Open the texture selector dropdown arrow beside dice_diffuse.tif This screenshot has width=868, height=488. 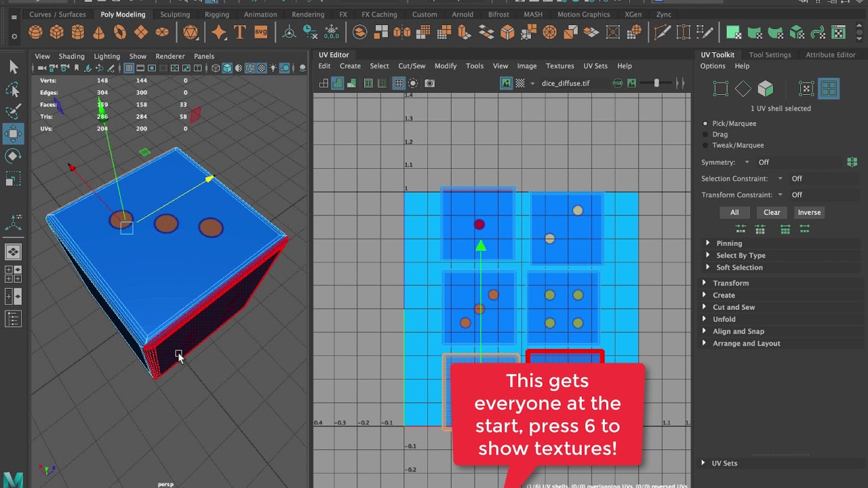(532, 83)
